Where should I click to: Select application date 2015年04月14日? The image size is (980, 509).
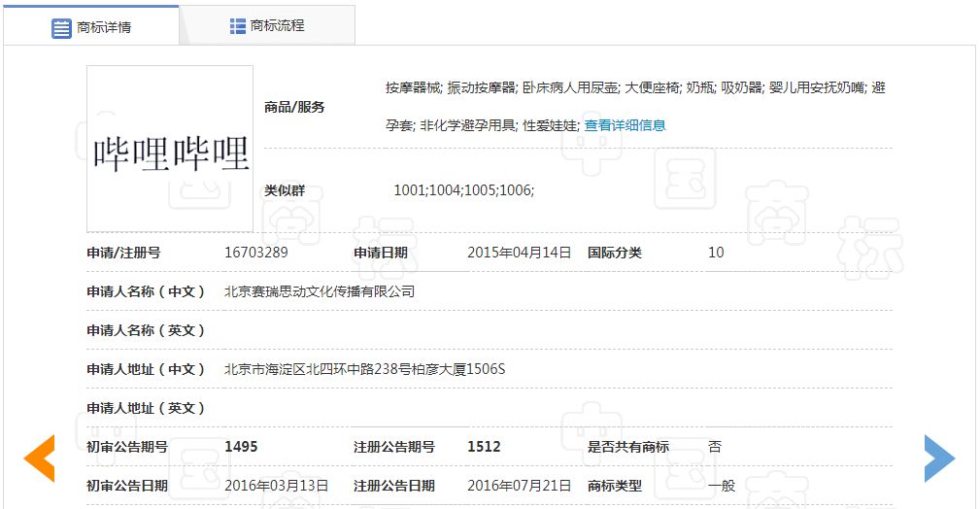(520, 253)
